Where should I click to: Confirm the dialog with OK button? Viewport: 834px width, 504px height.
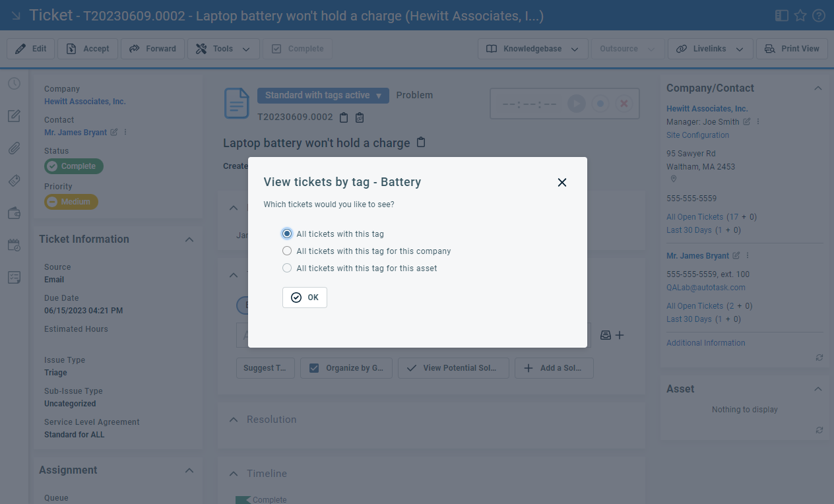305,298
